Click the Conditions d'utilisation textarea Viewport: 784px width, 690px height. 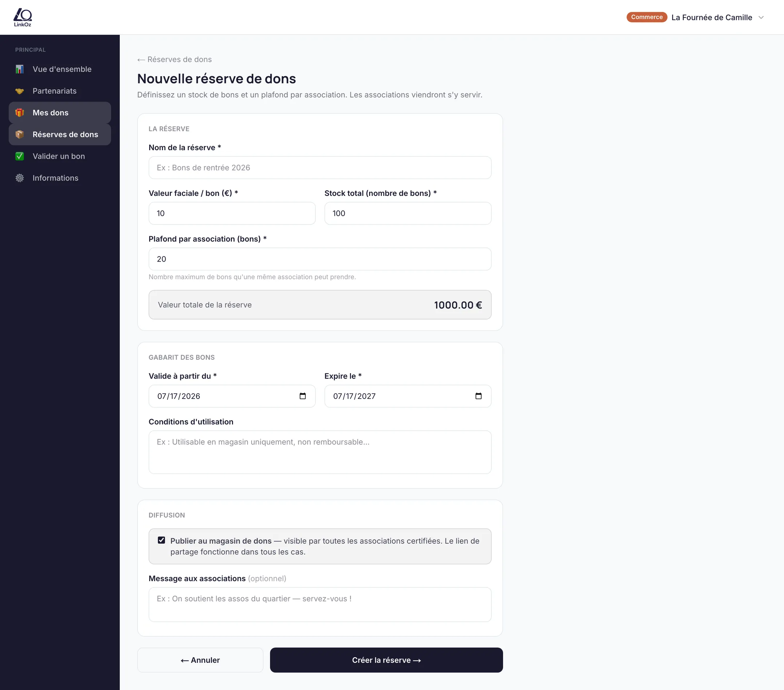[320, 452]
